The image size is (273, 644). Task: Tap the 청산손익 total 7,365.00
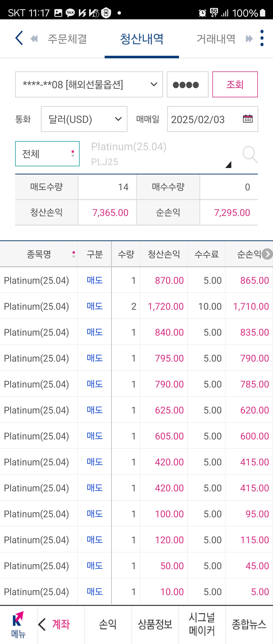(110, 213)
